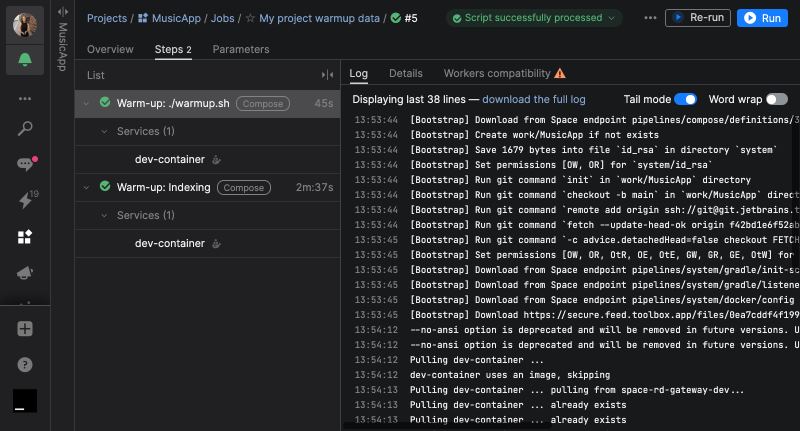The height and width of the screenshot is (431, 800).
Task: Click the JetBrains Space logo at bottom
Action: [x=24, y=400]
